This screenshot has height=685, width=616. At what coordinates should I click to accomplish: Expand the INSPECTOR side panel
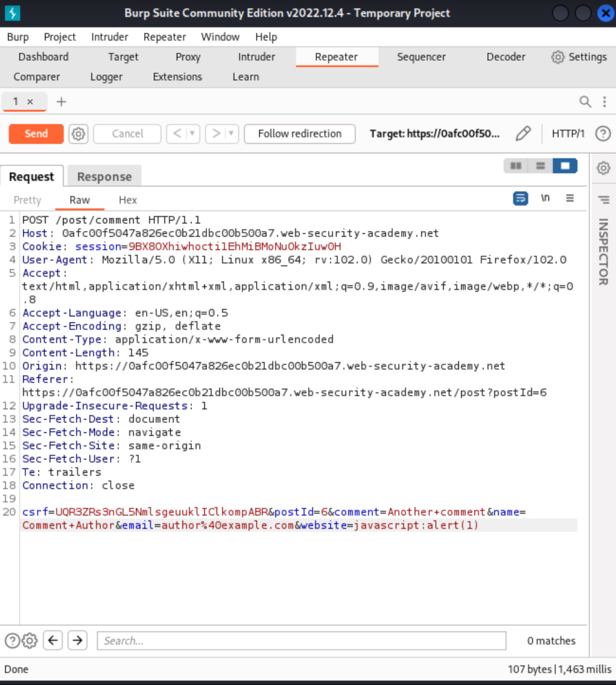(604, 252)
